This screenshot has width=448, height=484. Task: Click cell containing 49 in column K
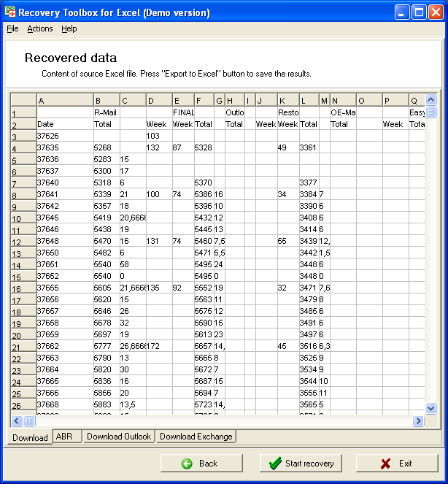point(288,147)
